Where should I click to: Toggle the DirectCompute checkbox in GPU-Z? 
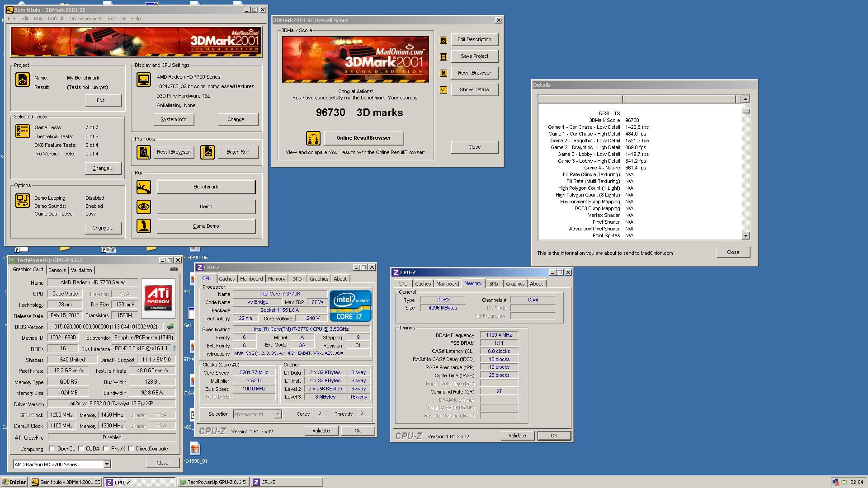(x=131, y=449)
